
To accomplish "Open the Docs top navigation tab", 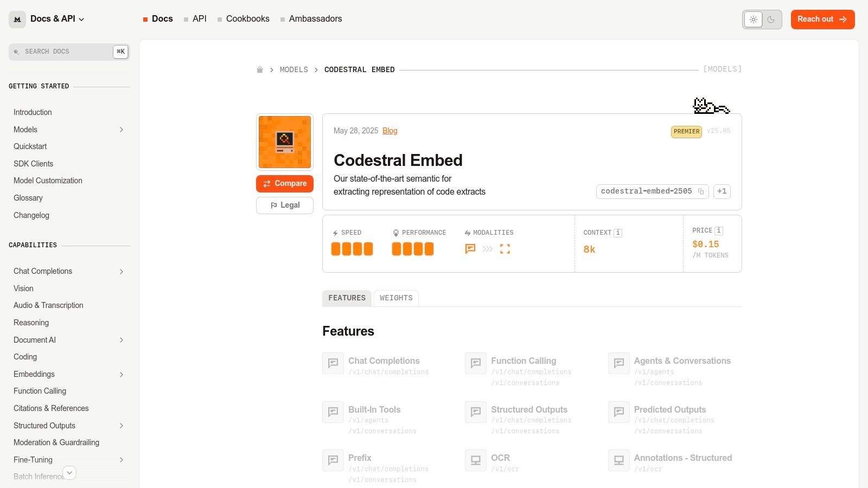I will click(x=158, y=19).
